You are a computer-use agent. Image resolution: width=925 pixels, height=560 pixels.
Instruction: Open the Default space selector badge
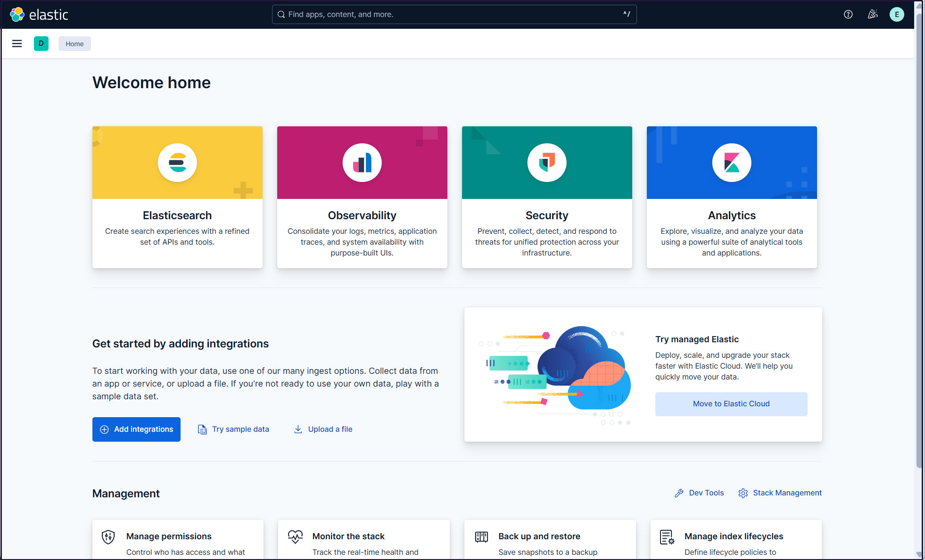point(41,43)
